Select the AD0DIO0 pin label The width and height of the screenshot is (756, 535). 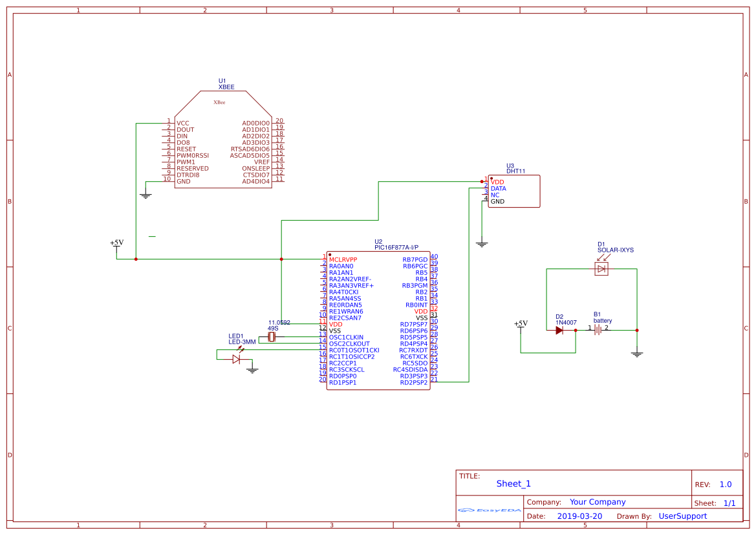point(256,124)
